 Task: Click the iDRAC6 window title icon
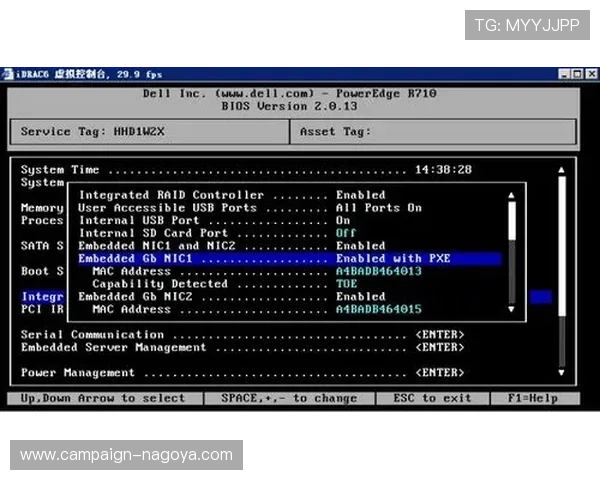(9, 74)
